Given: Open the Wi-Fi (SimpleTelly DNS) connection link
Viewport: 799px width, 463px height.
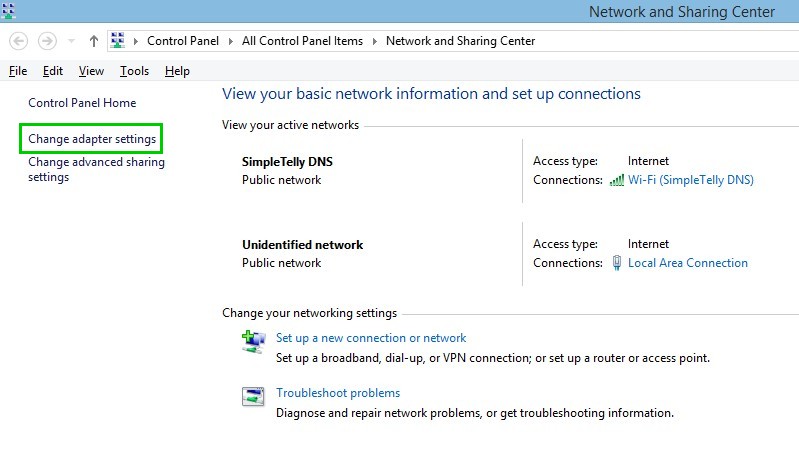Looking at the screenshot, I should [x=690, y=180].
